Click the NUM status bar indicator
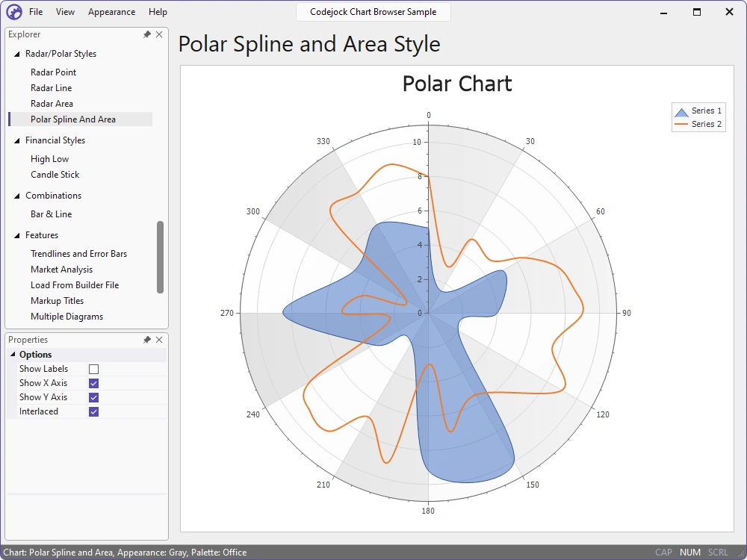This screenshot has height=560, width=747. pyautogui.click(x=689, y=553)
